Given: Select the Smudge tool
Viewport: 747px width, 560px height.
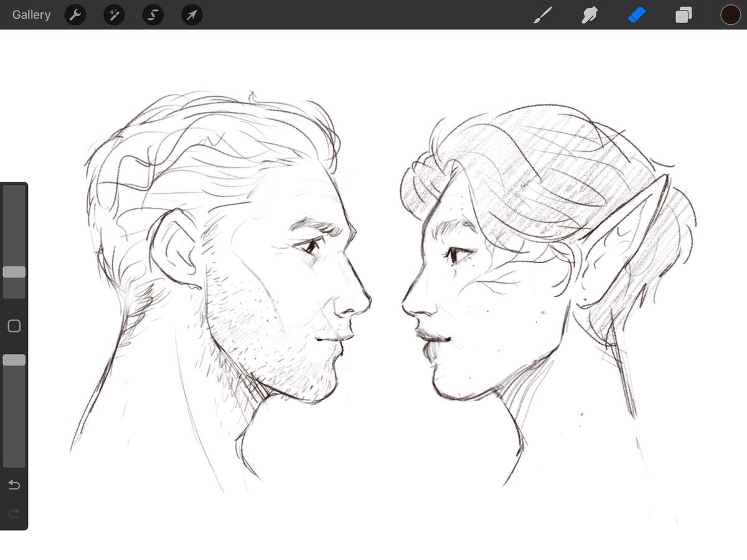Looking at the screenshot, I should click(x=590, y=15).
